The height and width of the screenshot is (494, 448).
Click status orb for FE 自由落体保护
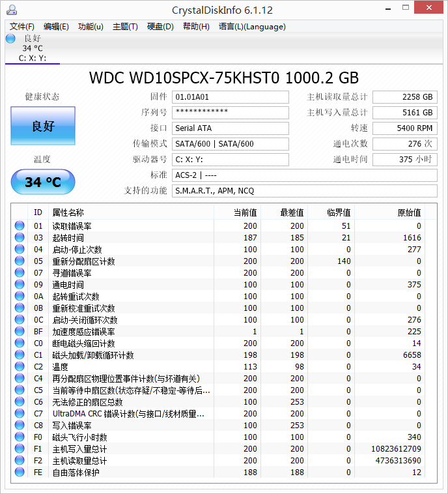pyautogui.click(x=20, y=472)
